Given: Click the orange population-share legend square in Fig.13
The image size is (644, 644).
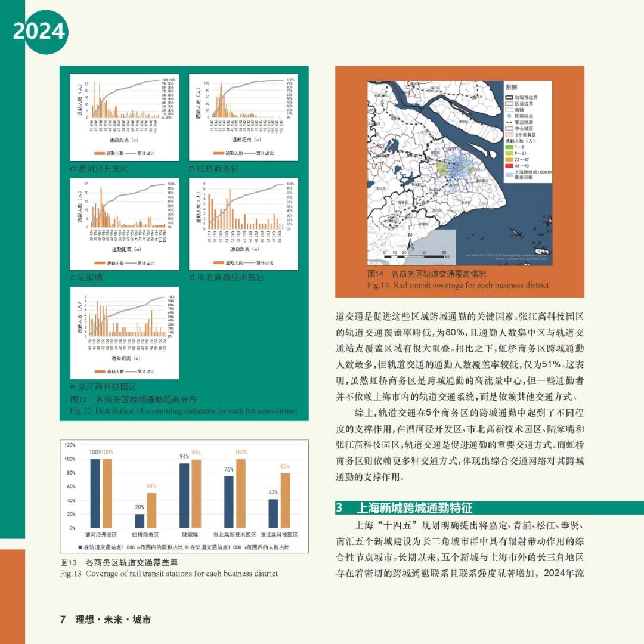Looking at the screenshot, I should 187,547.
